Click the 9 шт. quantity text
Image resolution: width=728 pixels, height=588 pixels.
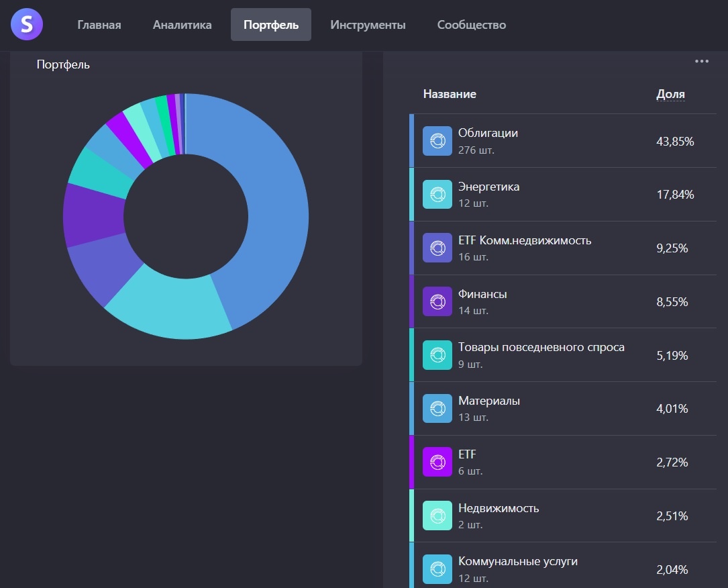pos(470,364)
